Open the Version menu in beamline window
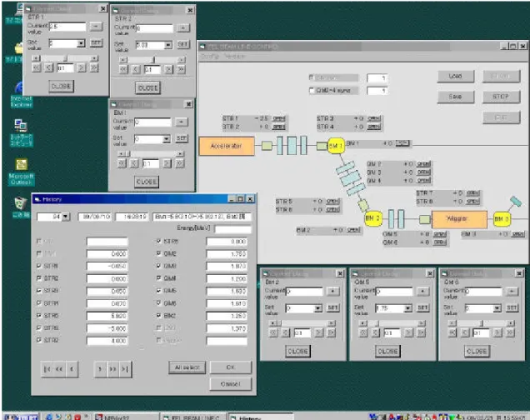 pos(234,56)
